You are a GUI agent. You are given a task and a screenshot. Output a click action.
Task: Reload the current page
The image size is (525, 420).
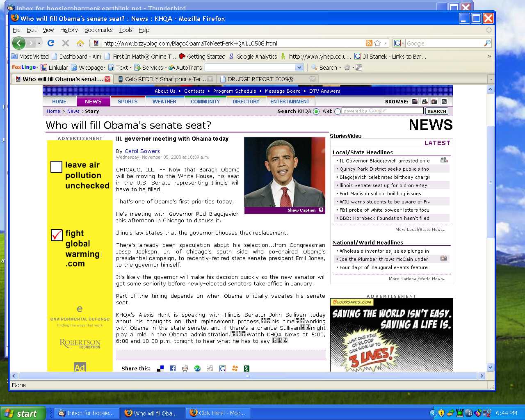pos(51,43)
